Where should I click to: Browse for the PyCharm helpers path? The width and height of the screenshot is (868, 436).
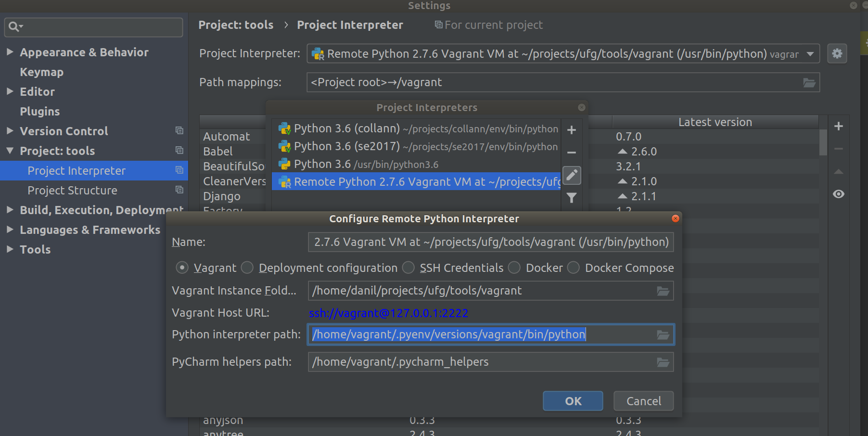(x=663, y=362)
